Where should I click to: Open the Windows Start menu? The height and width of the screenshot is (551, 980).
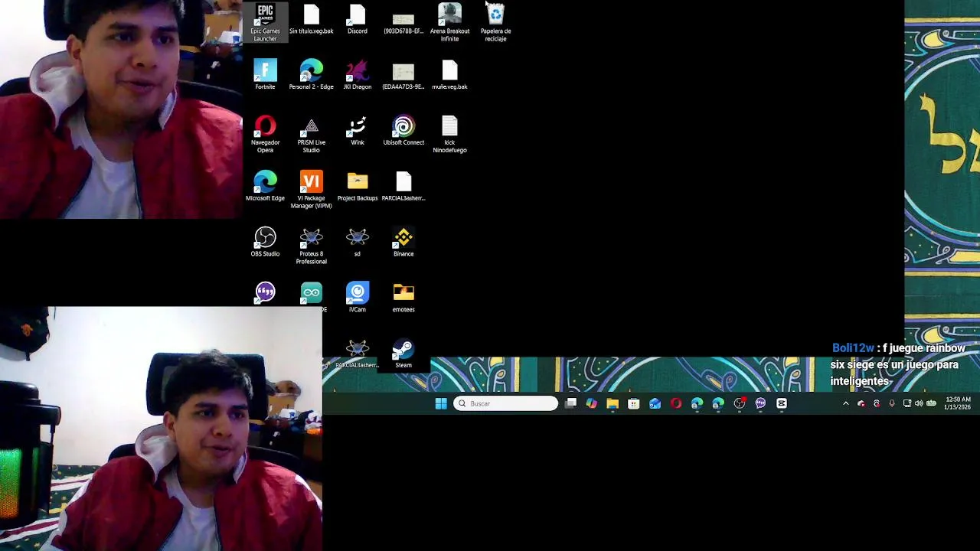tap(441, 403)
